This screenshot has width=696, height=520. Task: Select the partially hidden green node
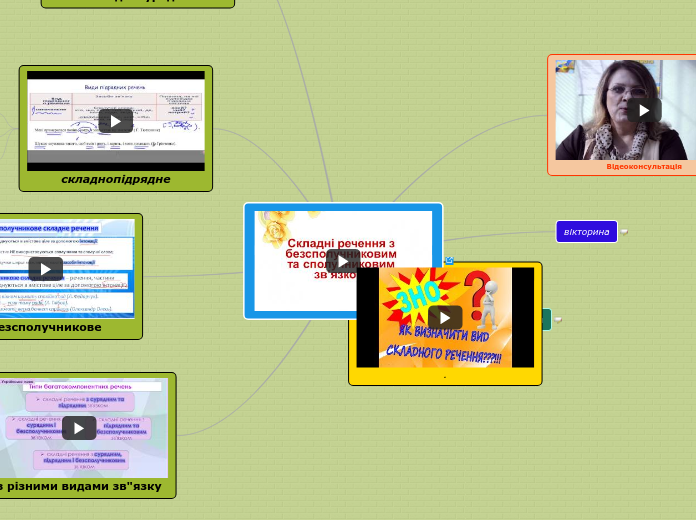[546, 320]
